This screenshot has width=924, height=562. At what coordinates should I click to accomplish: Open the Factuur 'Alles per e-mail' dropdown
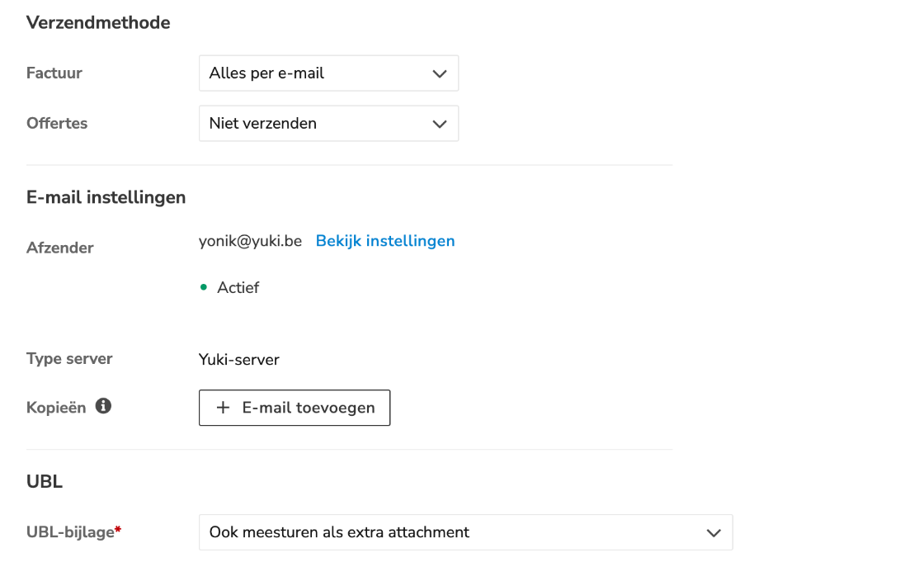pos(328,73)
